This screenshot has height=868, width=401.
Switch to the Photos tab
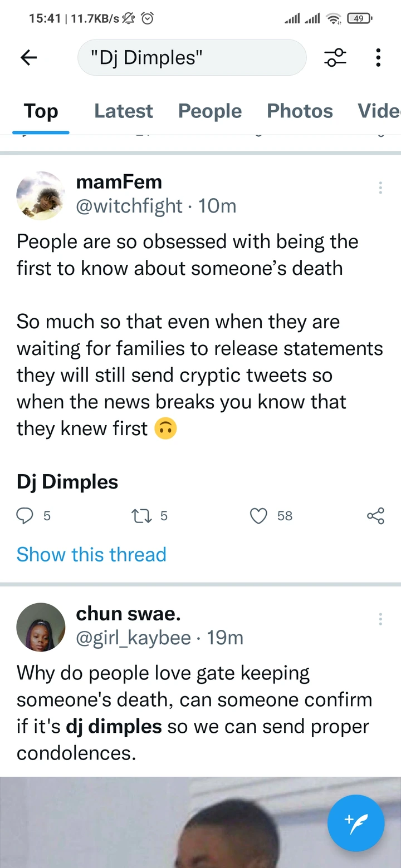[x=300, y=111]
